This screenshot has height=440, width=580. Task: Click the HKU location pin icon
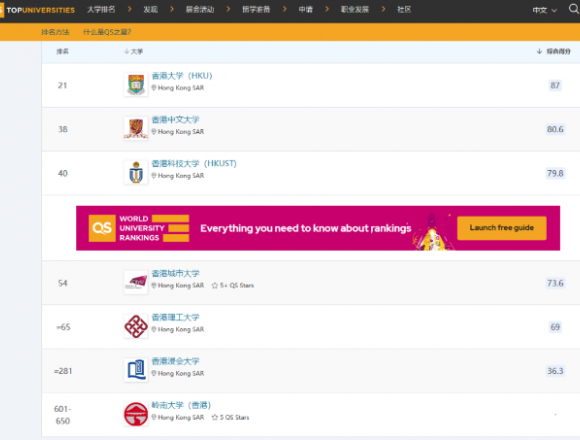[154, 88]
